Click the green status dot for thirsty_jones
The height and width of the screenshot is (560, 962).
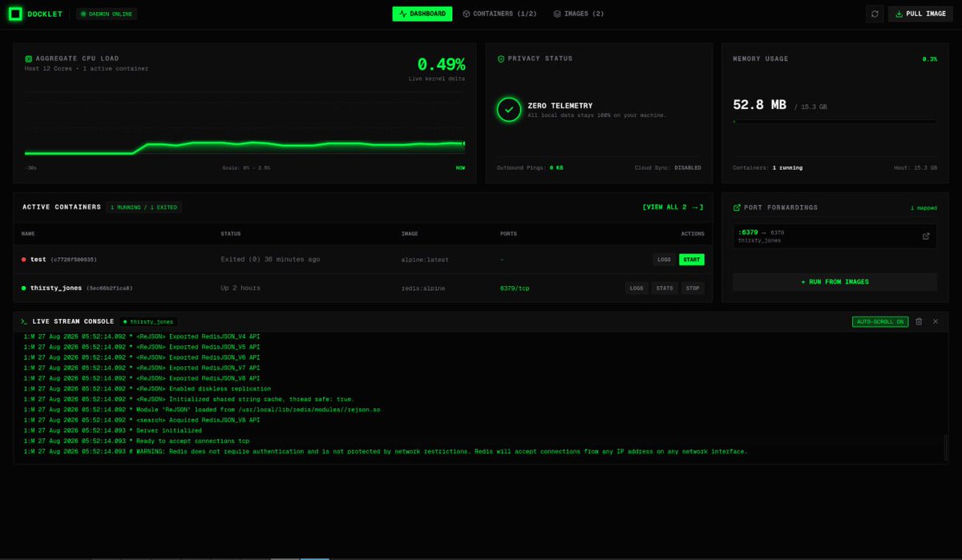click(x=24, y=288)
